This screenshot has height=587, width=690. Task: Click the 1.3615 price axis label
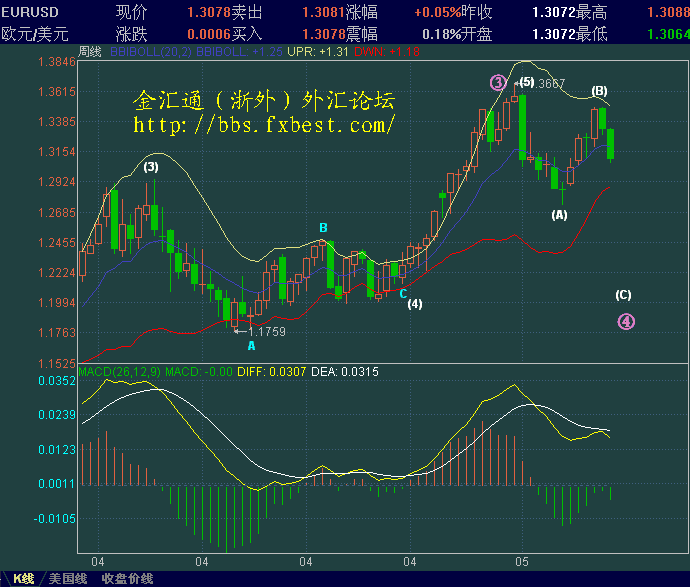point(57,92)
